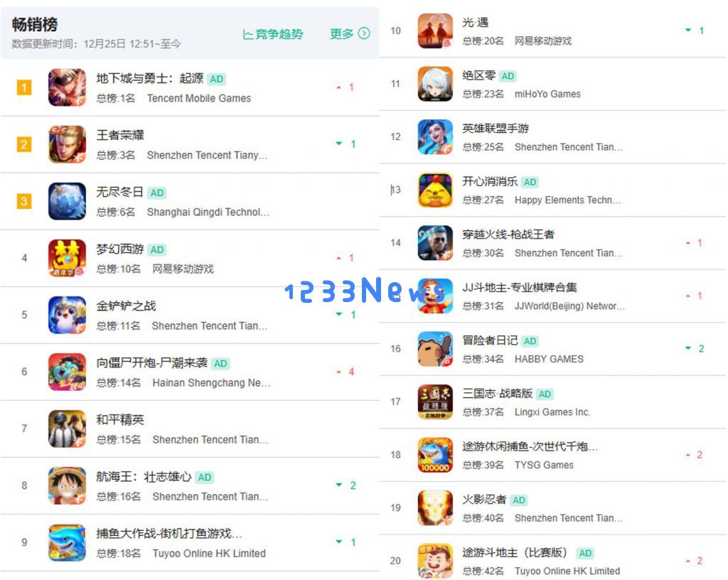Open the 地下城与勇士:起源 game icon

[x=67, y=87]
